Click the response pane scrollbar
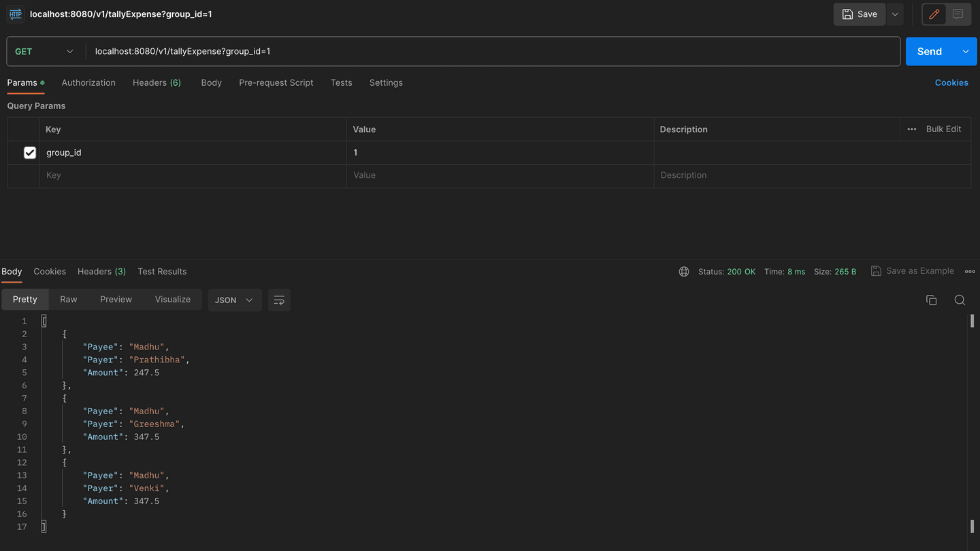Viewport: 980px width, 551px height. click(x=972, y=424)
